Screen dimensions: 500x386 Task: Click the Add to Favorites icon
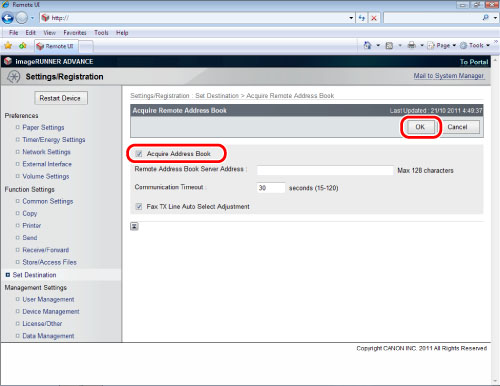(22, 46)
